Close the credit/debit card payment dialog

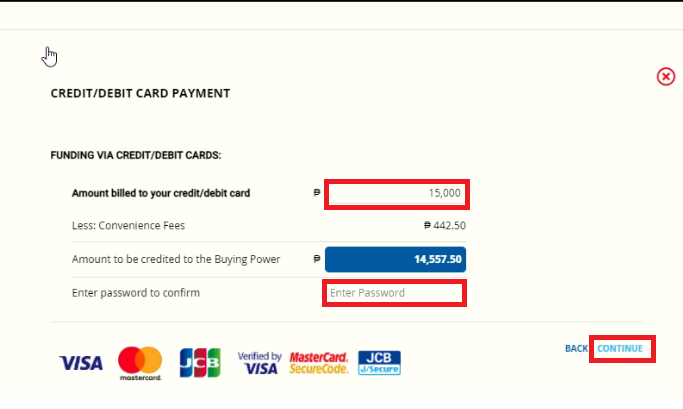(x=666, y=77)
